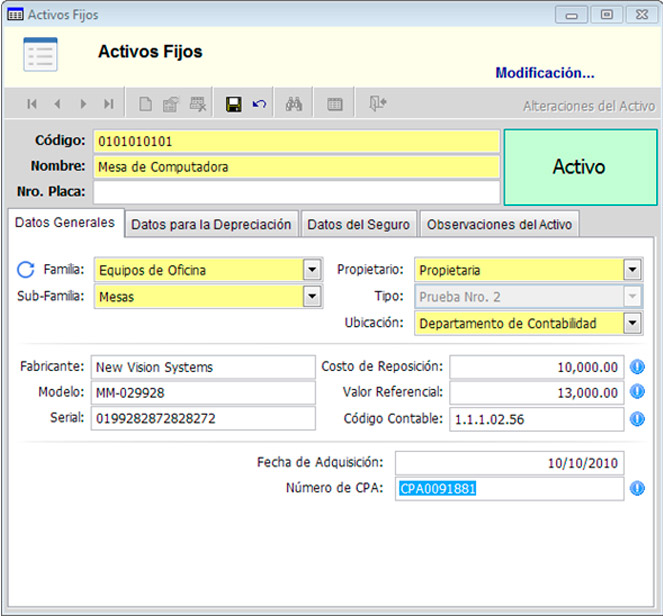
Task: Click the Save floppy disk icon
Action: pos(233,104)
